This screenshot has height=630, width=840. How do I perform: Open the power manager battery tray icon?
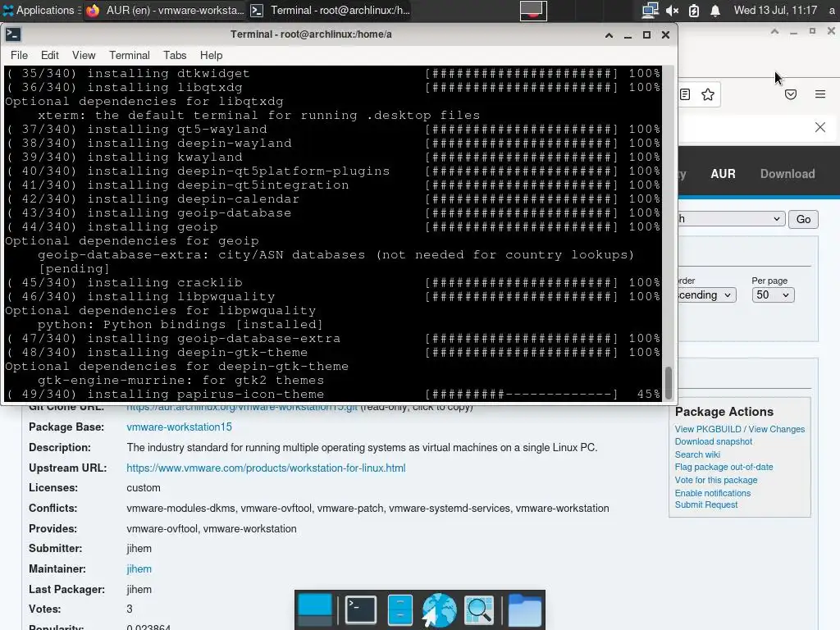[x=694, y=10]
